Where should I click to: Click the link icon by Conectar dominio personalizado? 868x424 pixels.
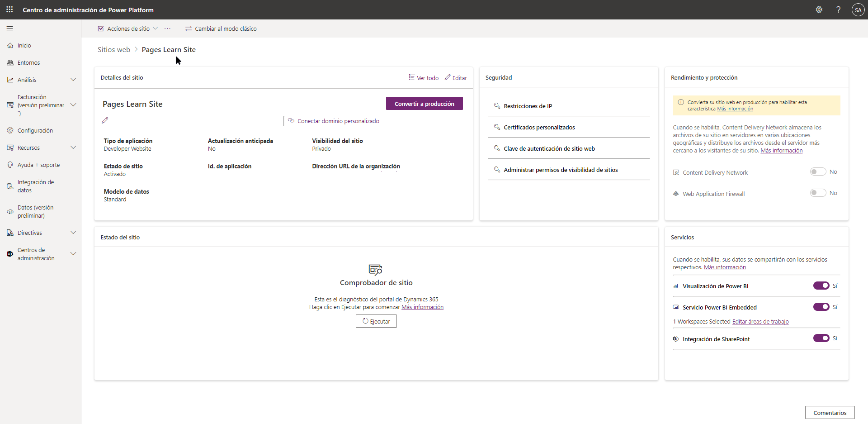coord(291,120)
